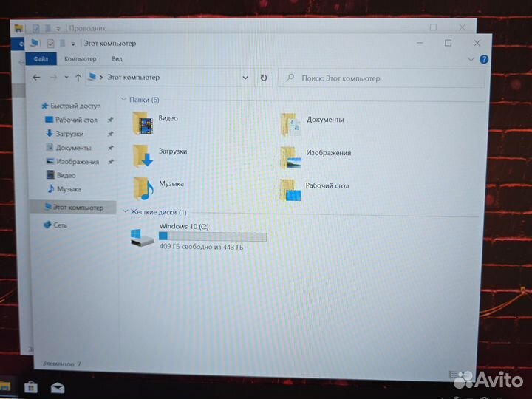Refresh the Этот компьютер view
Viewport: 532px width, 399px height.
coord(264,78)
